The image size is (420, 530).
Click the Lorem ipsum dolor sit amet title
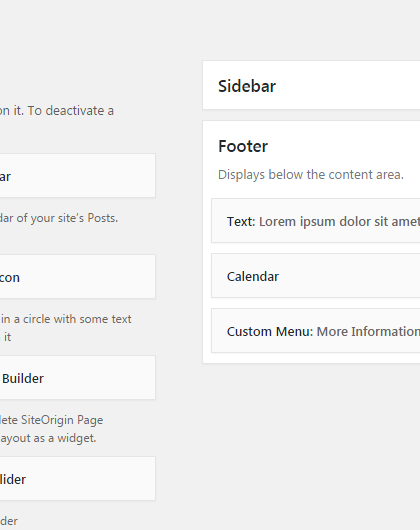click(x=339, y=222)
